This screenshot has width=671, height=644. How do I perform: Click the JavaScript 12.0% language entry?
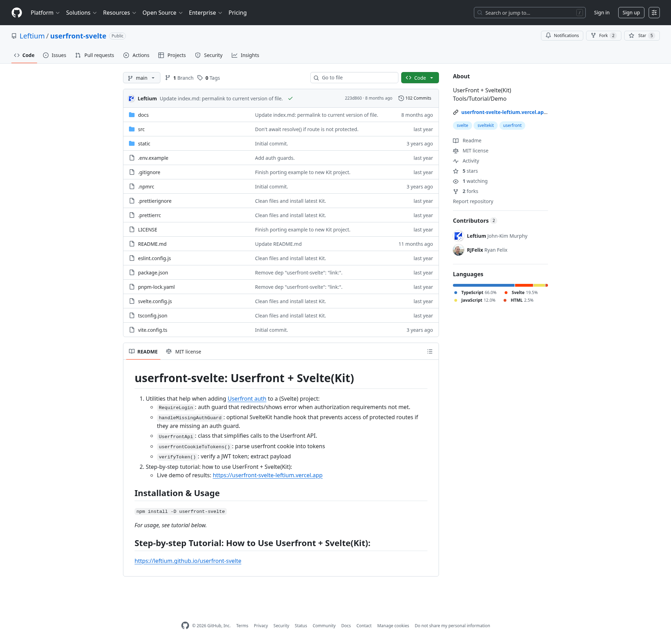(475, 300)
